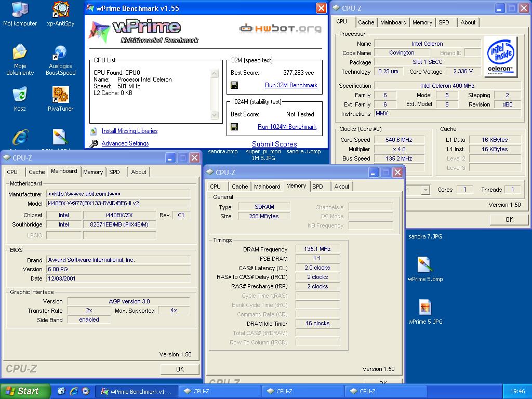This screenshot has height=399, width=532.
Task: Select Cache tab in Mainboard CPU-Z window
Action: [x=37, y=172]
